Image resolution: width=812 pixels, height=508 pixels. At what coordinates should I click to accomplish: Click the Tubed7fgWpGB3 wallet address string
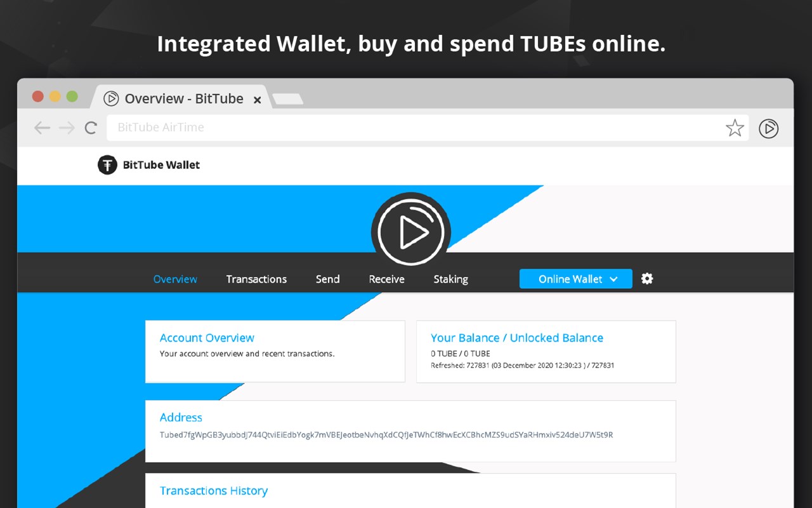point(386,435)
